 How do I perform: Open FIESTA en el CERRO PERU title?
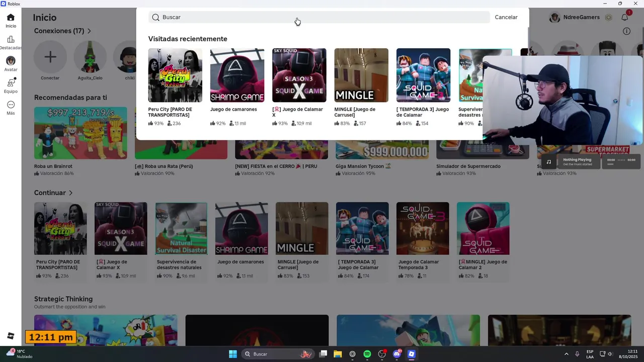(x=276, y=166)
